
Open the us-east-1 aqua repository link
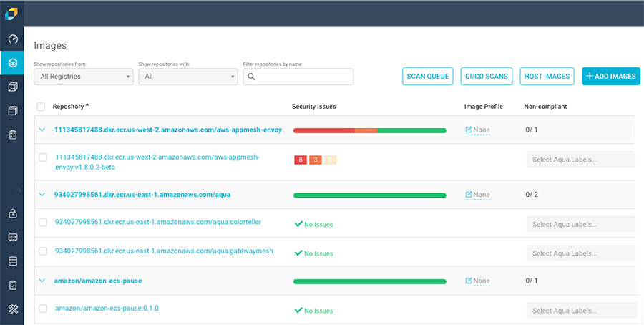coord(142,195)
